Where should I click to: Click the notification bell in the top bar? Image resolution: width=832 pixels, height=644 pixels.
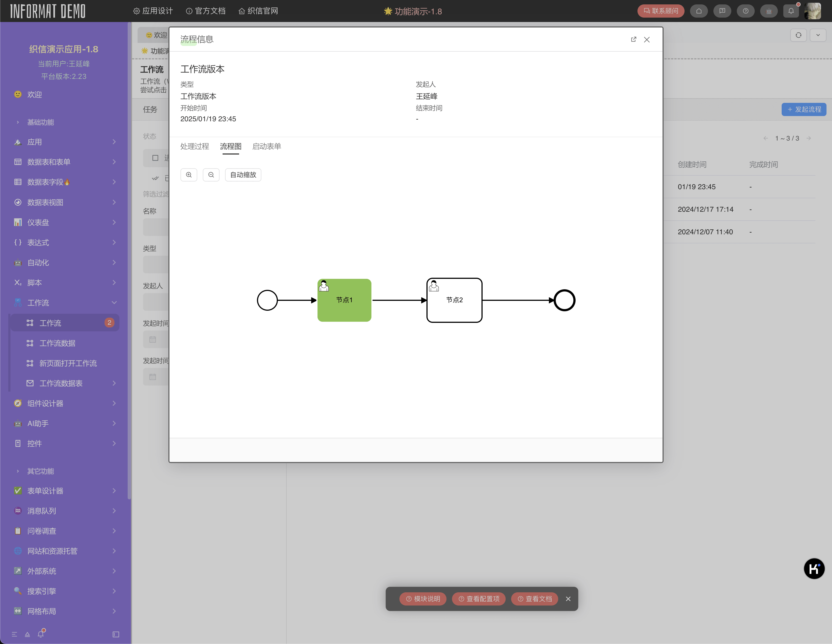(791, 11)
